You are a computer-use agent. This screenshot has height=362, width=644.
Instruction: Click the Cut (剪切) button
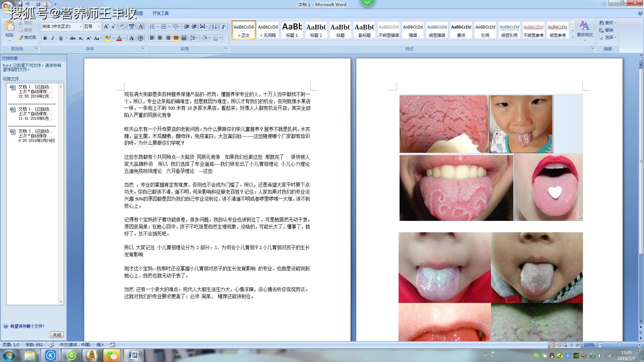(x=25, y=23)
